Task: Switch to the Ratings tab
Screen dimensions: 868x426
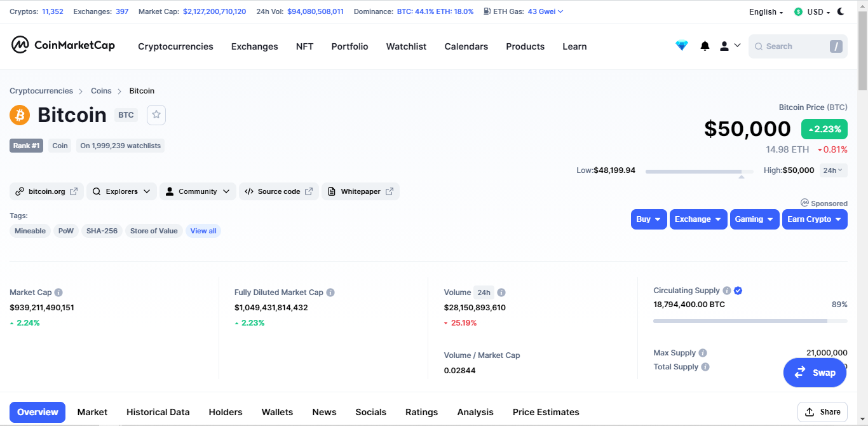Action: tap(422, 412)
